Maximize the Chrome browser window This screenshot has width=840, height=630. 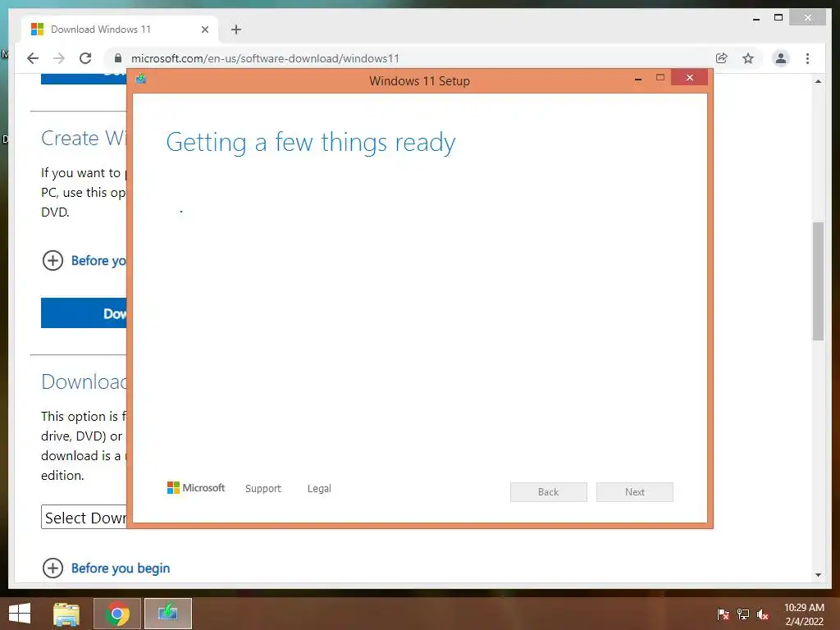778,18
